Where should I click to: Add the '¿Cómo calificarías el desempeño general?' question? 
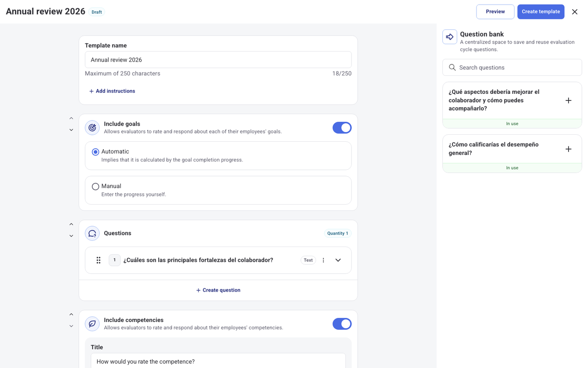pos(568,149)
